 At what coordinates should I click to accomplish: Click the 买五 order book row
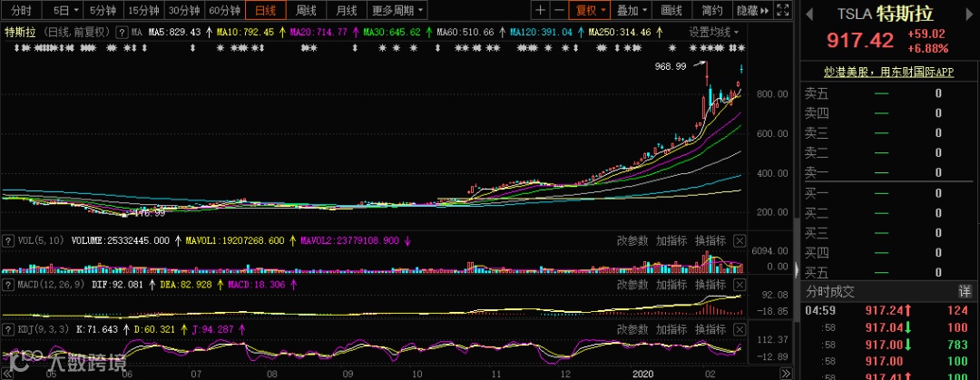point(889,272)
